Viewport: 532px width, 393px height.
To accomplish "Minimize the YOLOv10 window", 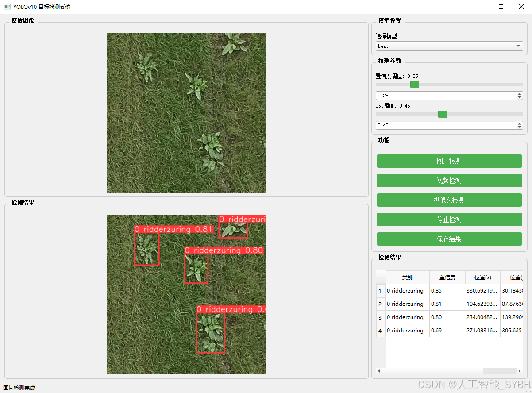I will (481, 7).
